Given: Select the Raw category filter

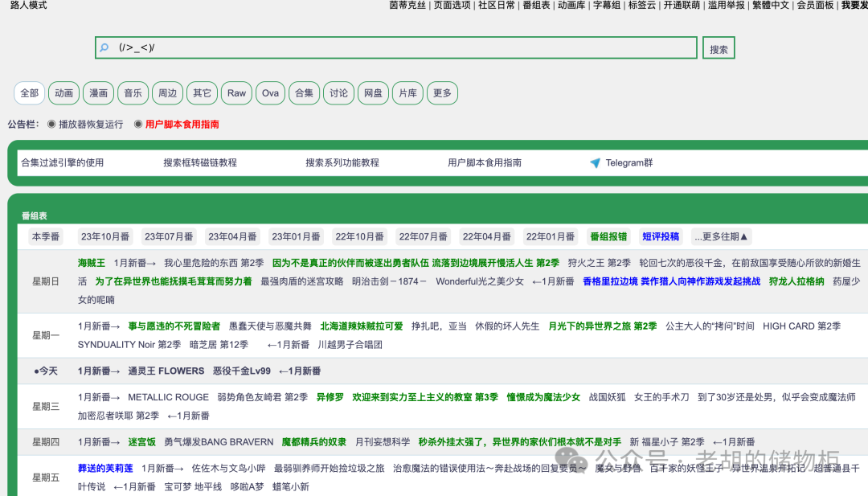Looking at the screenshot, I should (x=236, y=92).
